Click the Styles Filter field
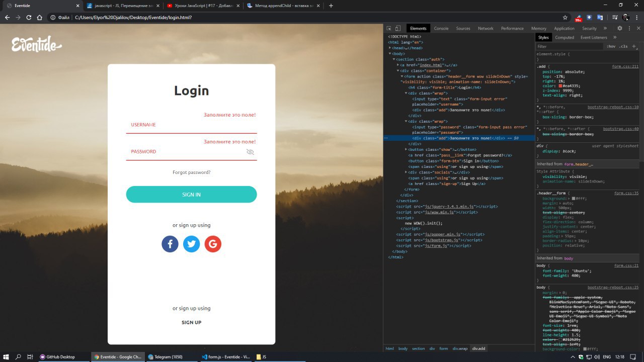Screen dimensions: 644x362 pyautogui.click(x=569, y=46)
